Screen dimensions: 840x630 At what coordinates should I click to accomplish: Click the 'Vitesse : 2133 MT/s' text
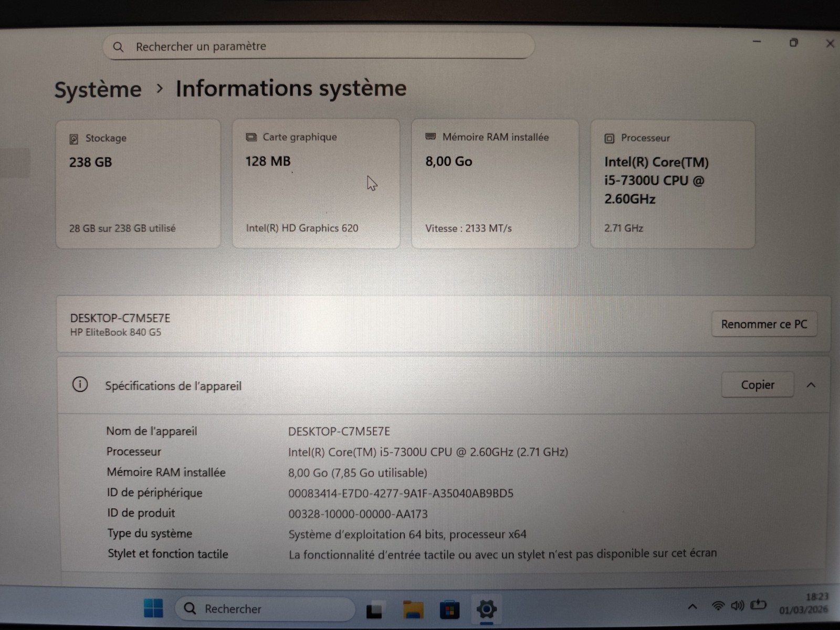[468, 228]
